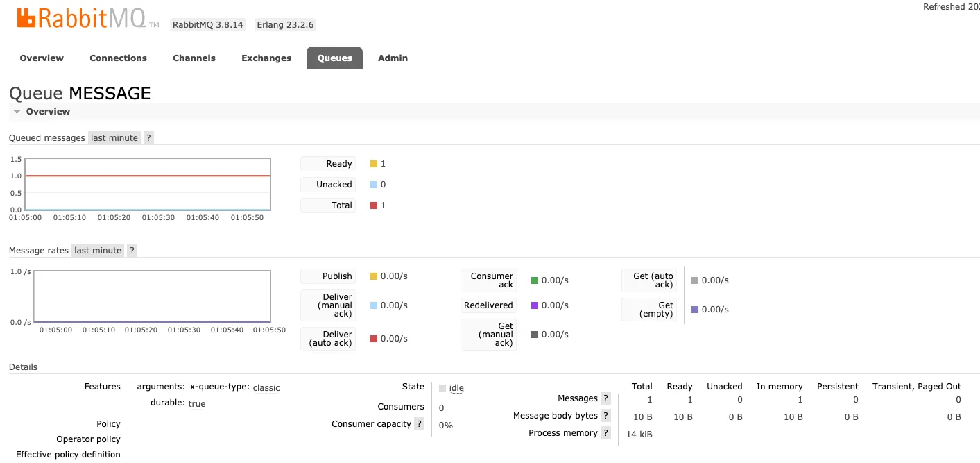The height and width of the screenshot is (463, 980).
Task: Click the In memory column header
Action: 780,387
